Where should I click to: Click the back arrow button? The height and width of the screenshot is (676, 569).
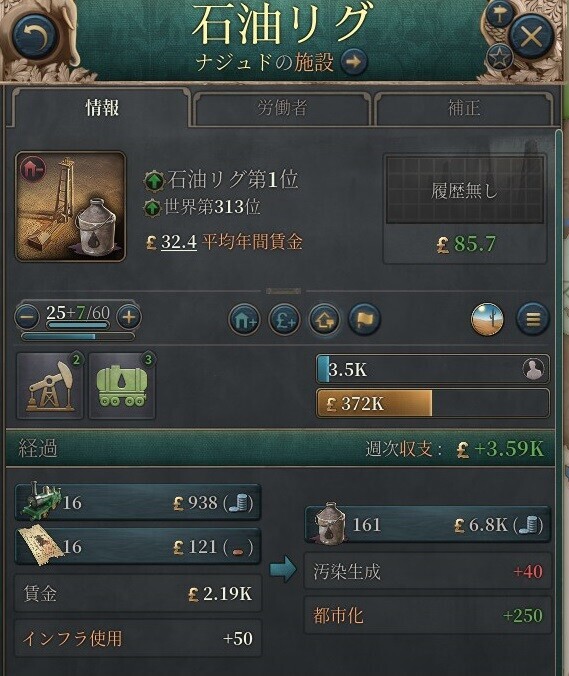coord(35,37)
